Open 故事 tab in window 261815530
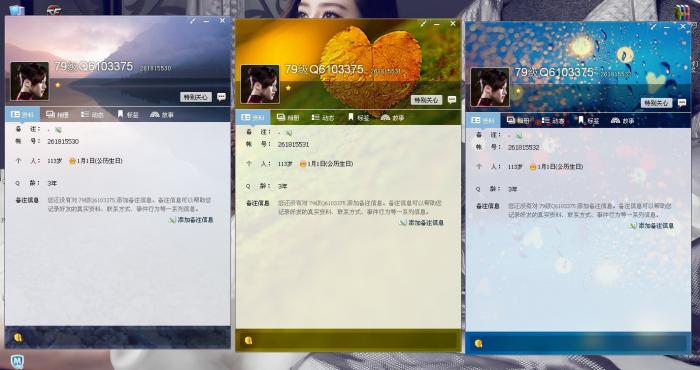The width and height of the screenshot is (700, 370). (x=162, y=115)
